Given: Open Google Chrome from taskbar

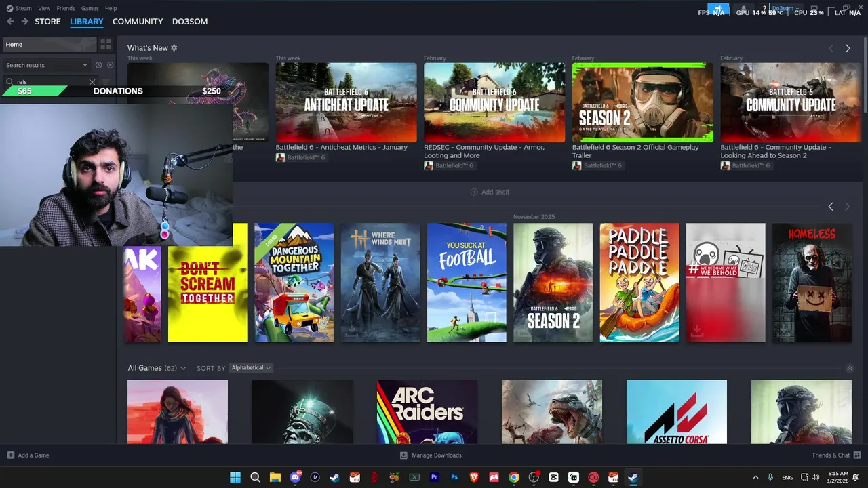Looking at the screenshot, I should [x=514, y=477].
